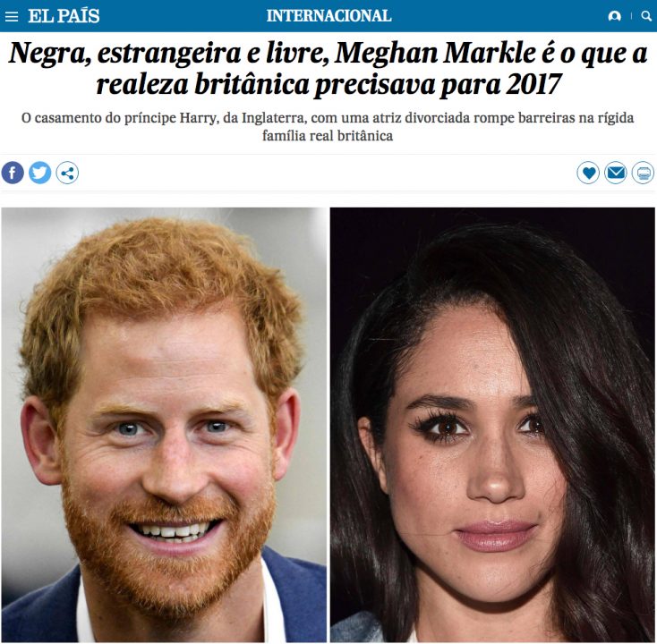Open the user account icon
Viewport: 657px width, 644px height.
[x=614, y=16]
